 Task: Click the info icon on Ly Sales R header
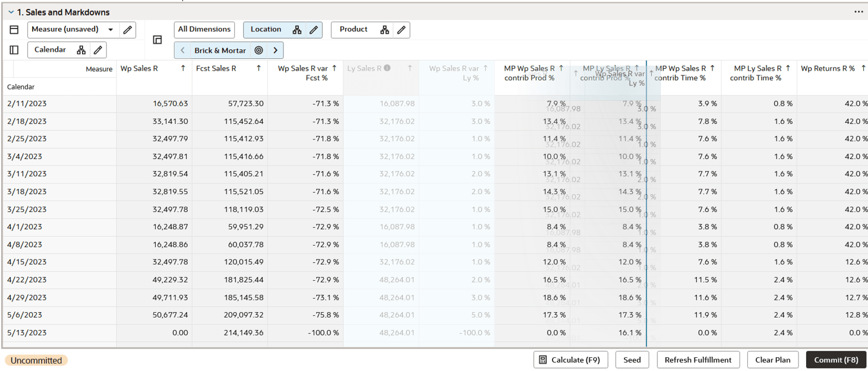(387, 68)
